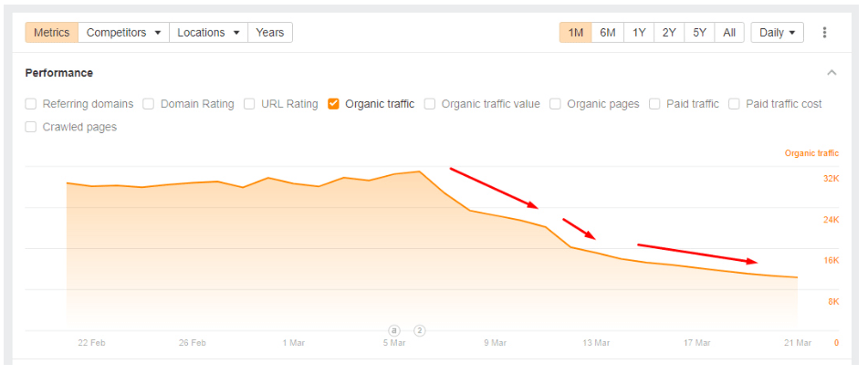Switch to the Years tab

[x=270, y=33]
